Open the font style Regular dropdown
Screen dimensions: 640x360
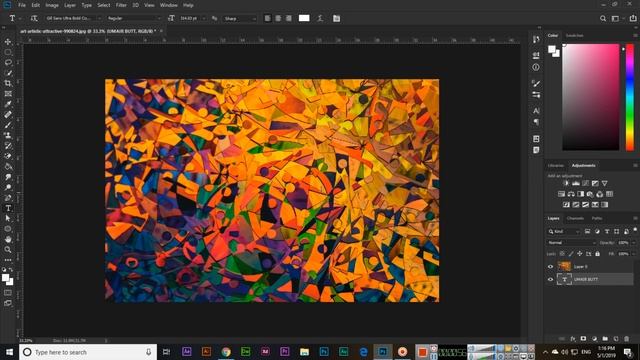(134, 18)
